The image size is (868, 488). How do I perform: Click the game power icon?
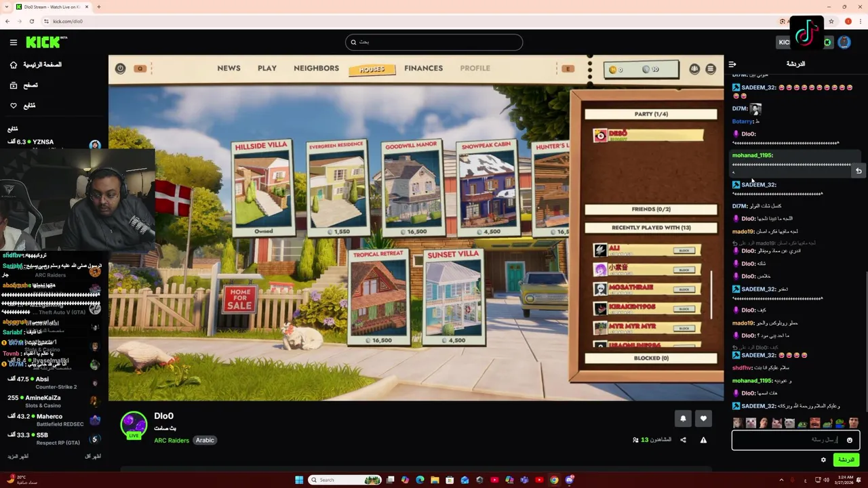pyautogui.click(x=120, y=68)
